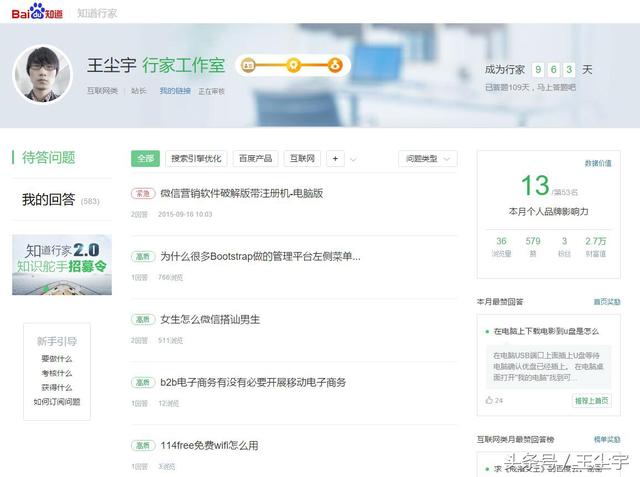Open question about Bootstrap管理平台左侧菜单

point(260,256)
